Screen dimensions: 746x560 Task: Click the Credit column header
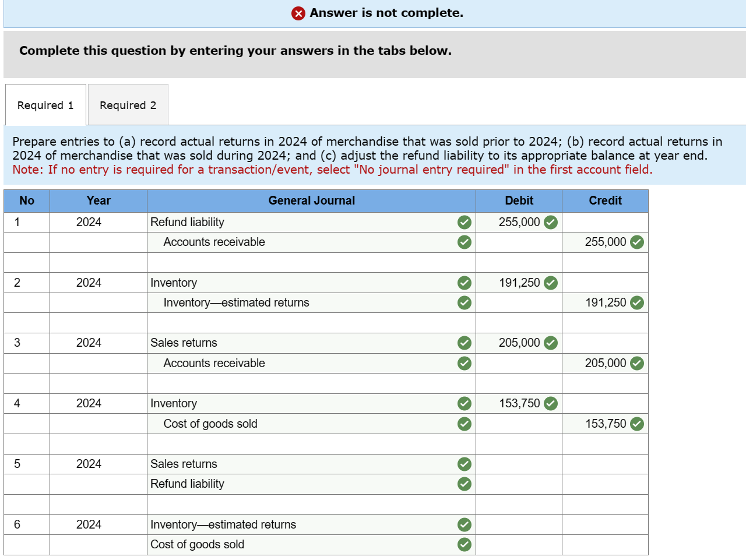coord(605,200)
